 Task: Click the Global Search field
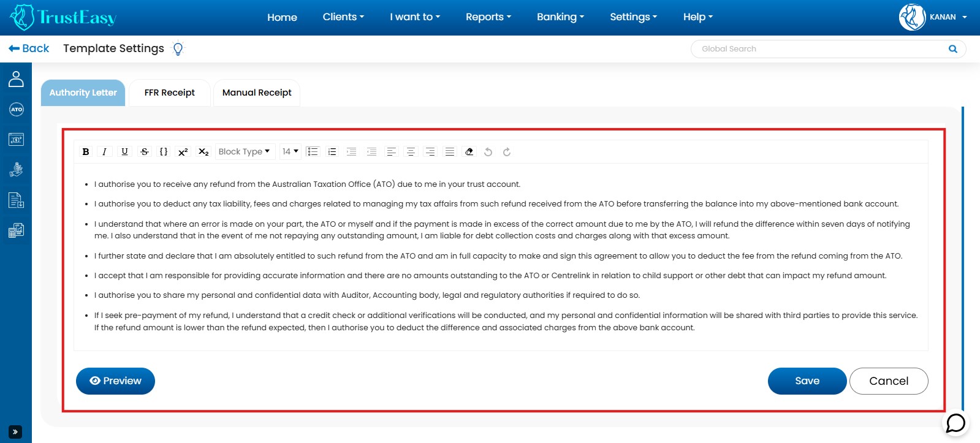(821, 49)
